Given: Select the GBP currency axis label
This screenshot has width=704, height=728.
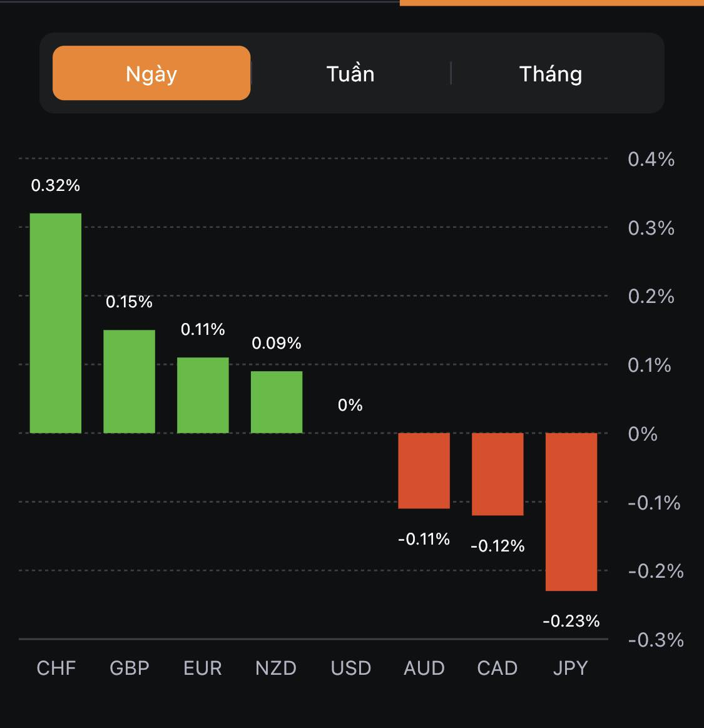Looking at the screenshot, I should (x=130, y=668).
